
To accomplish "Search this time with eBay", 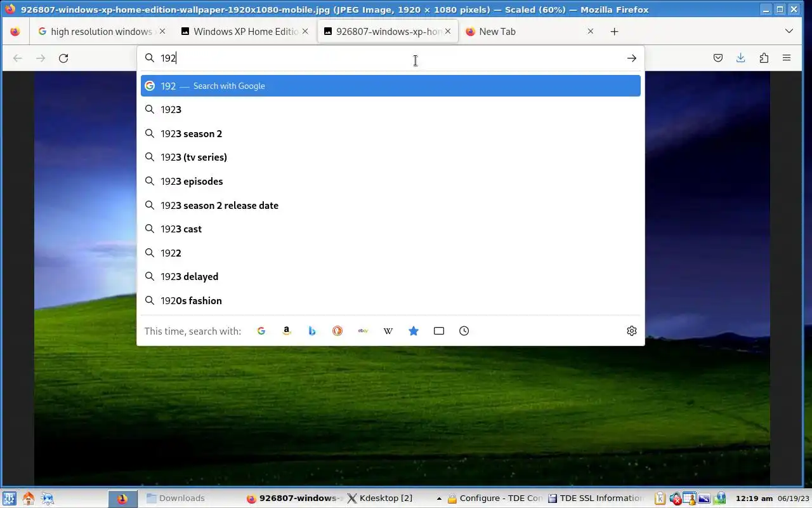I will [x=363, y=331].
